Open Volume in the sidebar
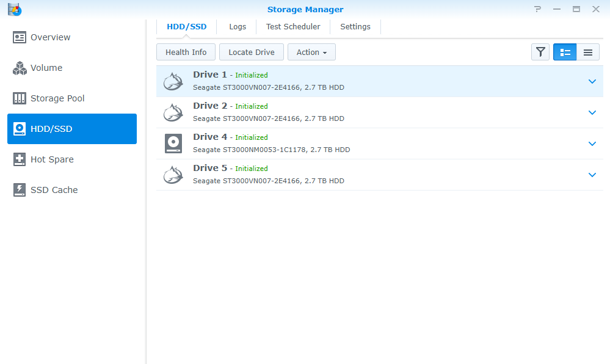Image resolution: width=610 pixels, height=364 pixels. 72,68
